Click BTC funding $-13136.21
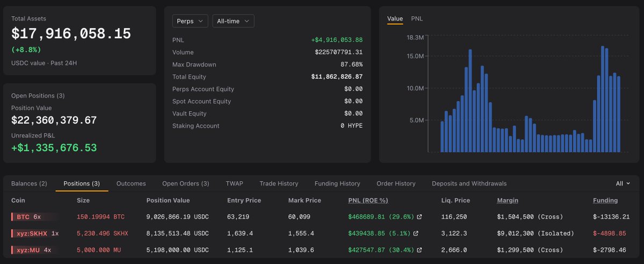 click(611, 217)
